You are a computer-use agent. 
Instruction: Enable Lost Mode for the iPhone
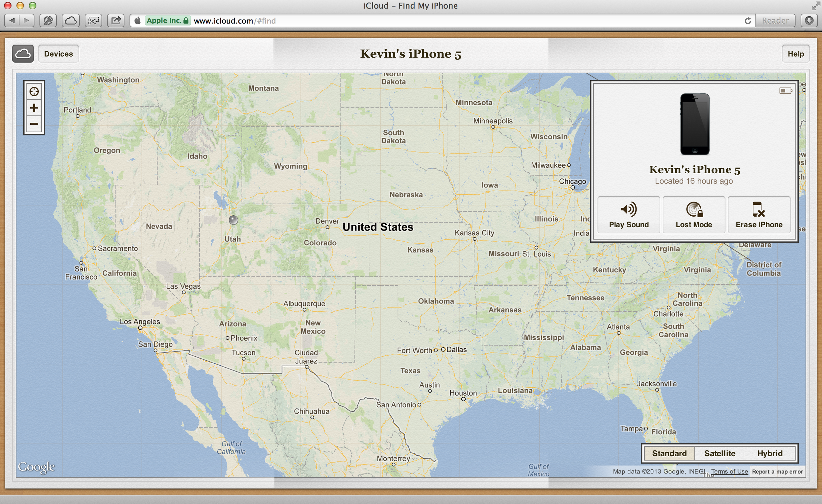[694, 214]
